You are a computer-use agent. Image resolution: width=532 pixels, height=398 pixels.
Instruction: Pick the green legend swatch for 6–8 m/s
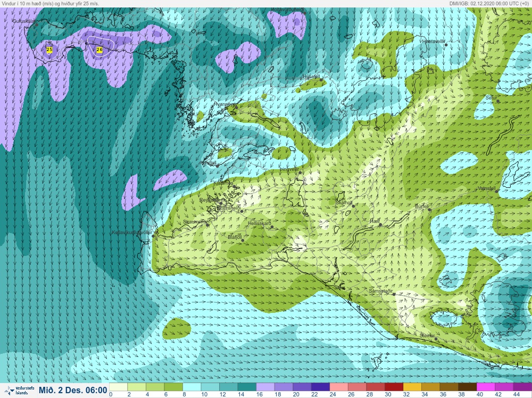173,387
